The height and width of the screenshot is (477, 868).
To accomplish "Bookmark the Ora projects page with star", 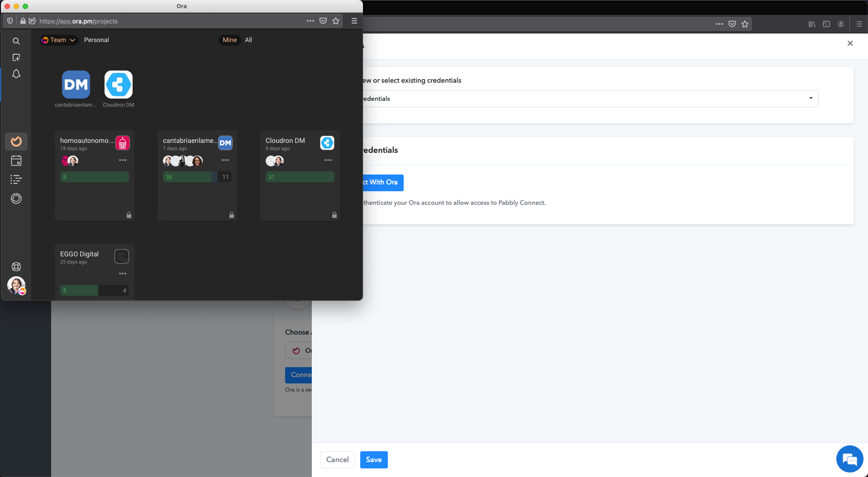I will click(336, 21).
